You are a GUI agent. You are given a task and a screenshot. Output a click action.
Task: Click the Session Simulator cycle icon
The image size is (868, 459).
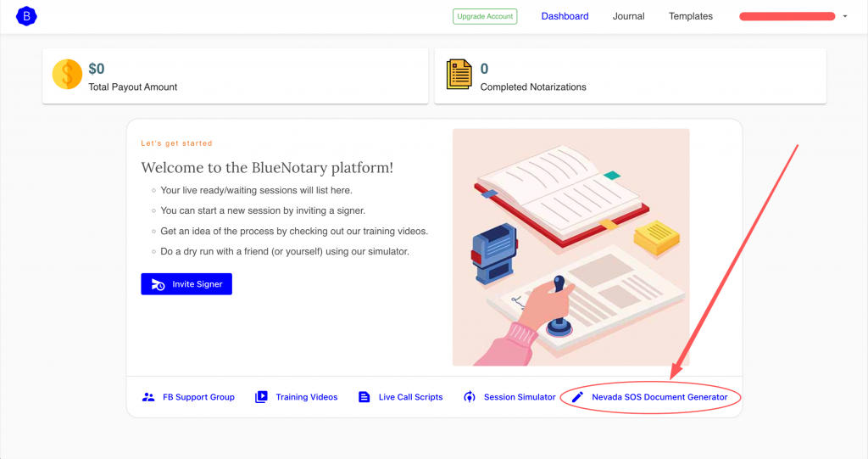470,397
